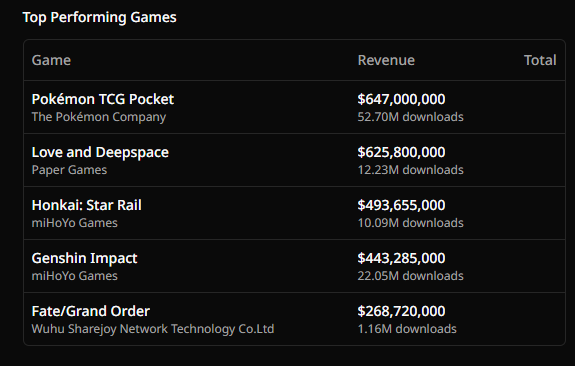This screenshot has width=575, height=366.
Task: Click the $647,000,000 revenue figure
Action: pyautogui.click(x=401, y=99)
